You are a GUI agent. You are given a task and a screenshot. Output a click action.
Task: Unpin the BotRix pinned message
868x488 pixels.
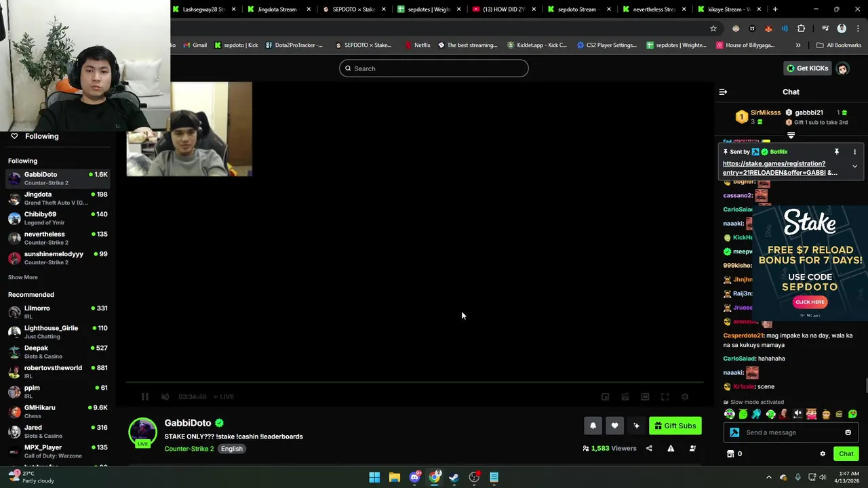coord(837,152)
